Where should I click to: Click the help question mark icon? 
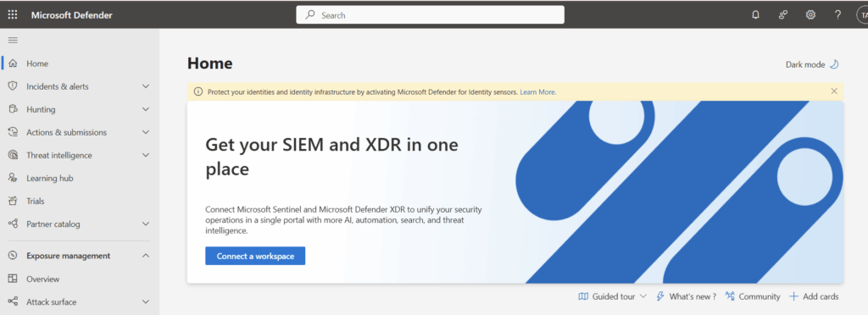pos(838,15)
